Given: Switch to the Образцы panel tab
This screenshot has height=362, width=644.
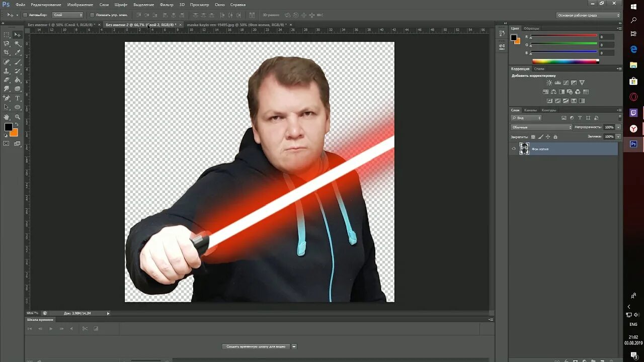Looking at the screenshot, I should (531, 28).
